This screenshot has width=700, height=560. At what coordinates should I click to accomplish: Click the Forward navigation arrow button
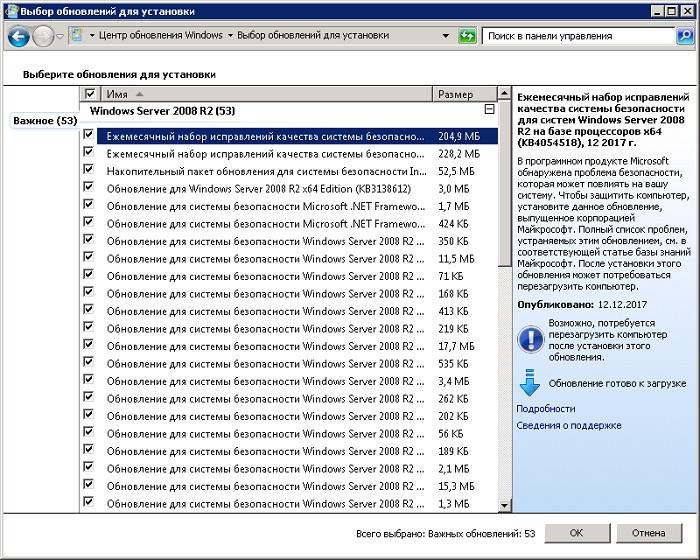(43, 37)
